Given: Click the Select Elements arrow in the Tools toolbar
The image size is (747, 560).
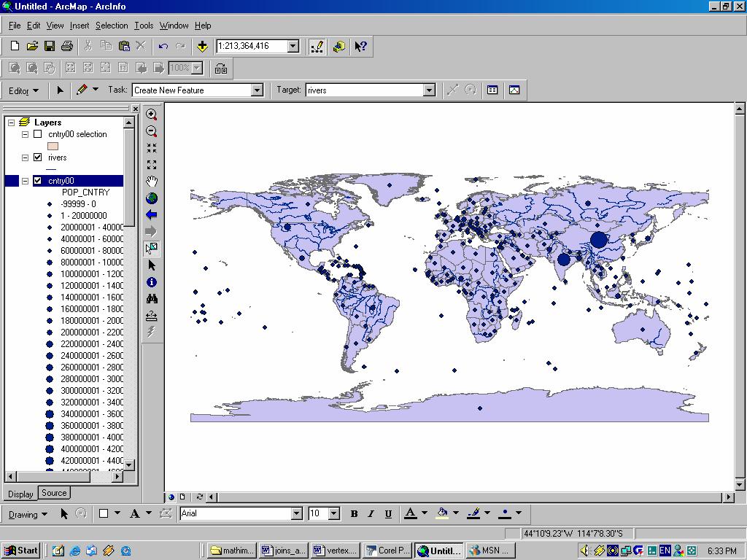Looking at the screenshot, I should click(x=152, y=265).
